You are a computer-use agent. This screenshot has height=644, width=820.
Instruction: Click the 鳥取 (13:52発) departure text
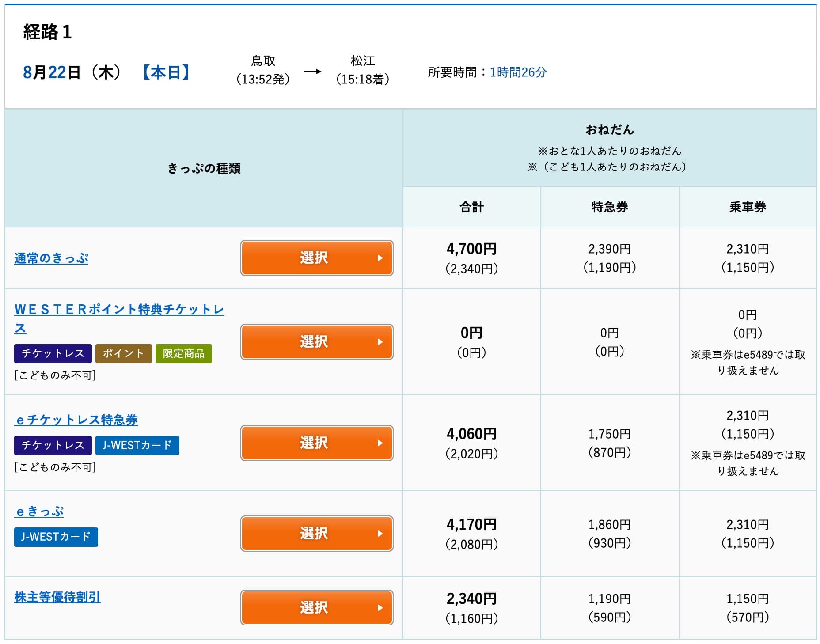click(263, 70)
